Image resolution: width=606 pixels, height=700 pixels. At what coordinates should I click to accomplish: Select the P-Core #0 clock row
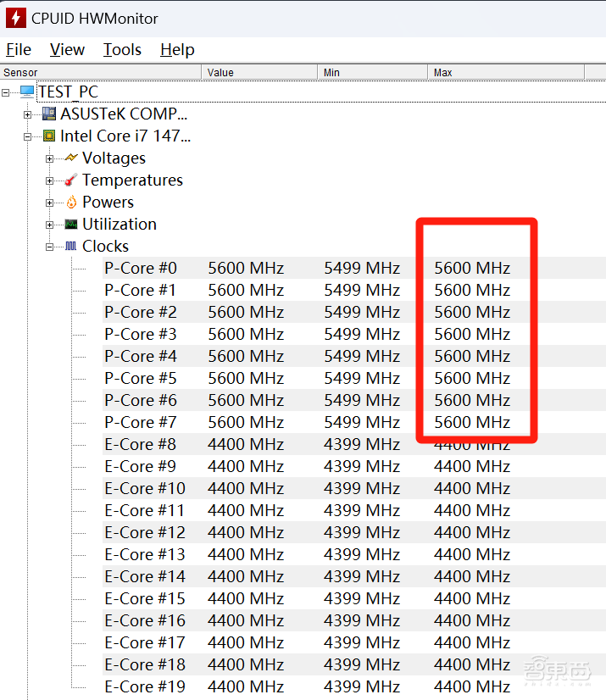pos(141,269)
